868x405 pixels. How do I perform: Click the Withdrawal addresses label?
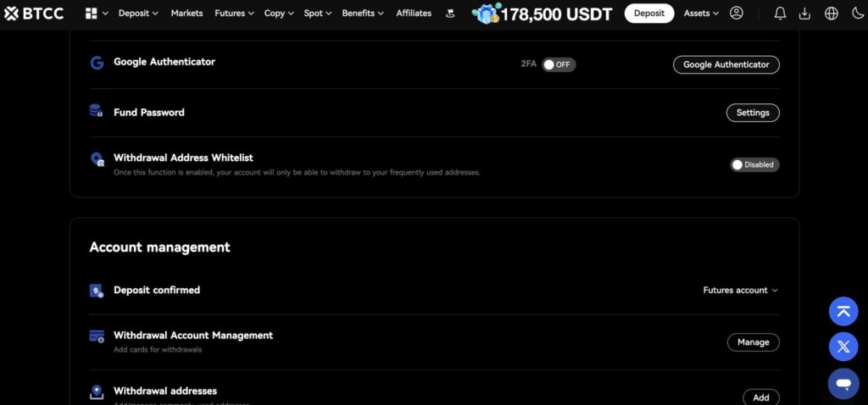165,391
